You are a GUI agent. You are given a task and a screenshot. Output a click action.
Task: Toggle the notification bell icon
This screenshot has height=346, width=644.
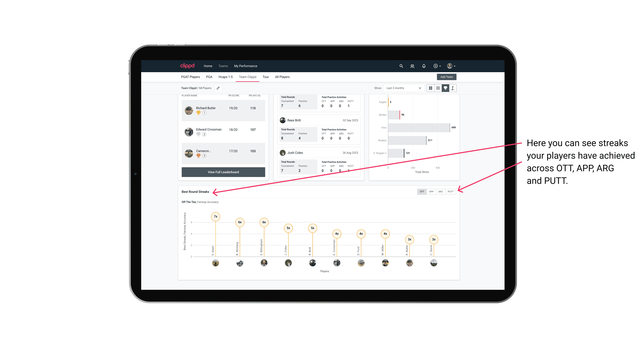click(x=423, y=66)
